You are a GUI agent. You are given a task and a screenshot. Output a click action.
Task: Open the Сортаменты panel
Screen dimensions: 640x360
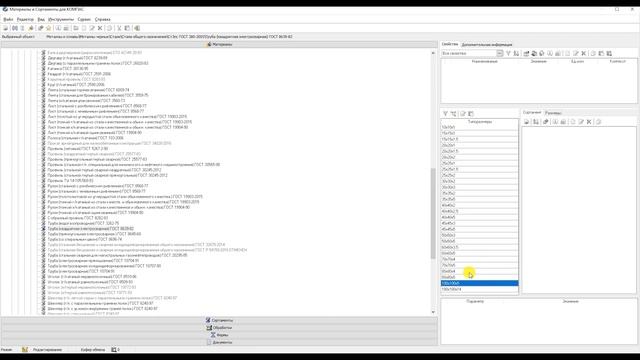pos(219,320)
